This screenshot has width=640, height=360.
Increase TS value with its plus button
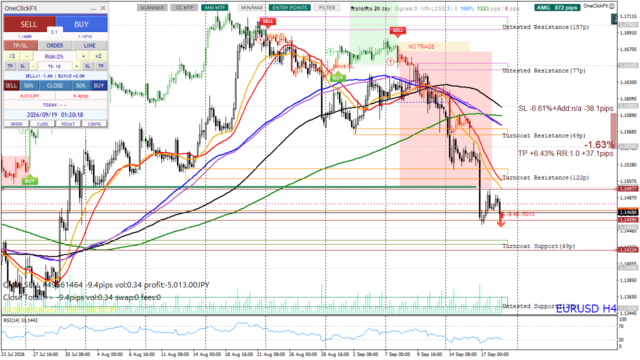pyautogui.click(x=76, y=66)
